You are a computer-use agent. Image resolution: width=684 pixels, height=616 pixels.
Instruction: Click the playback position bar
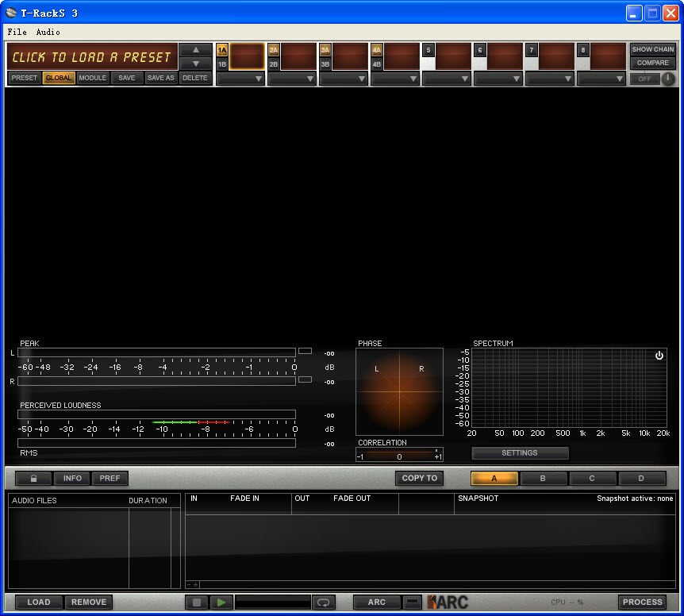272,603
